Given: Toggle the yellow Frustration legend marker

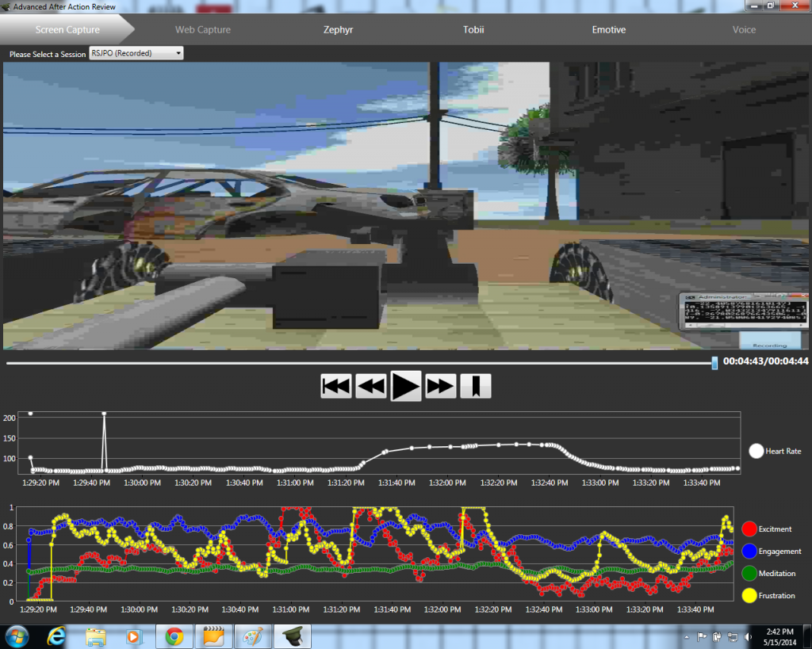Looking at the screenshot, I should point(748,595).
